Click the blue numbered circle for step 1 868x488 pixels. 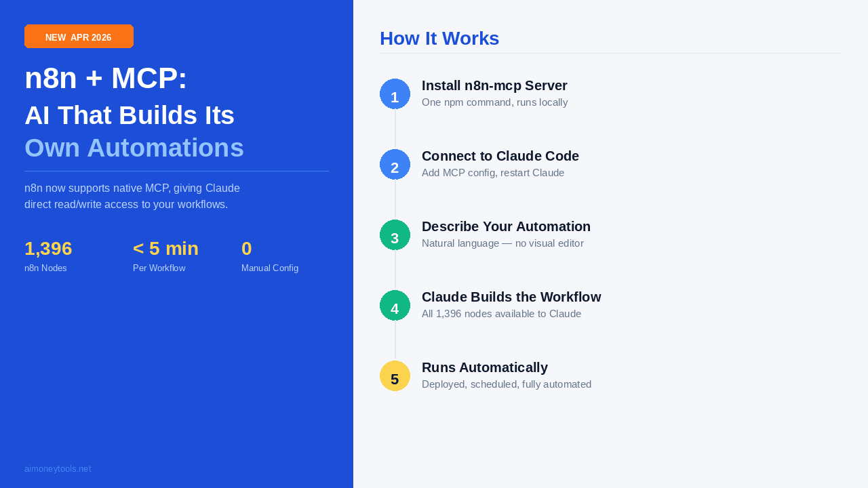[x=395, y=95]
